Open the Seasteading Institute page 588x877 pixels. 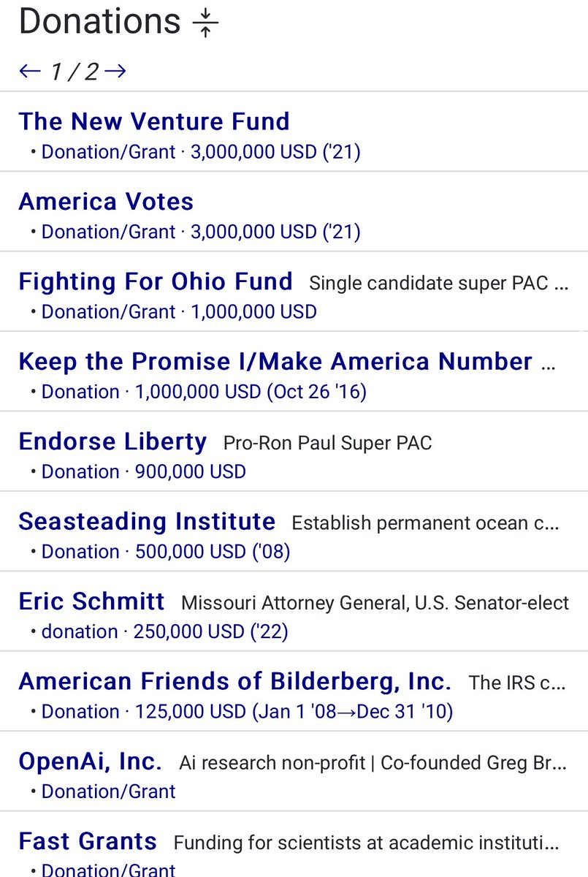[147, 521]
